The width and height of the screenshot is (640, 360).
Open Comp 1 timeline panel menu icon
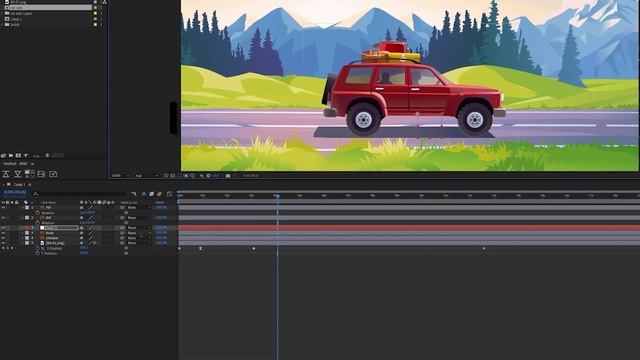[x=30, y=184]
